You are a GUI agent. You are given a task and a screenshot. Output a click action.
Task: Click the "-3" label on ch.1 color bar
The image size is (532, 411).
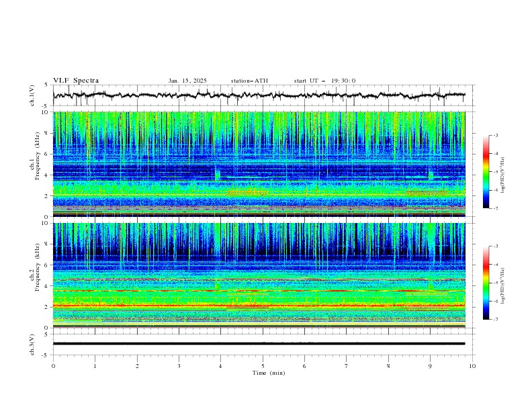coord(496,135)
